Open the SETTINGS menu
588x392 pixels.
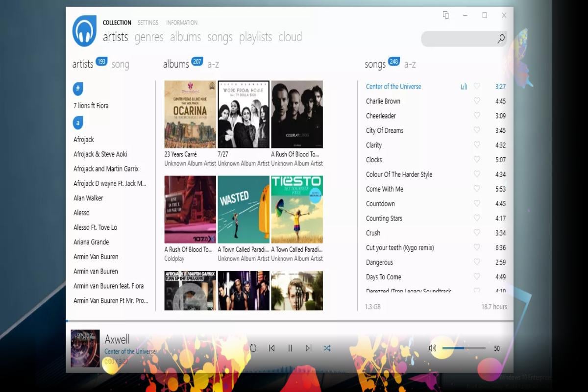(148, 23)
